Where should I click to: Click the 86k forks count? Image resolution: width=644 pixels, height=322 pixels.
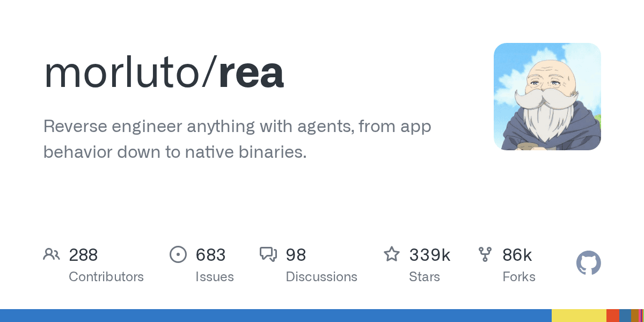(517, 255)
